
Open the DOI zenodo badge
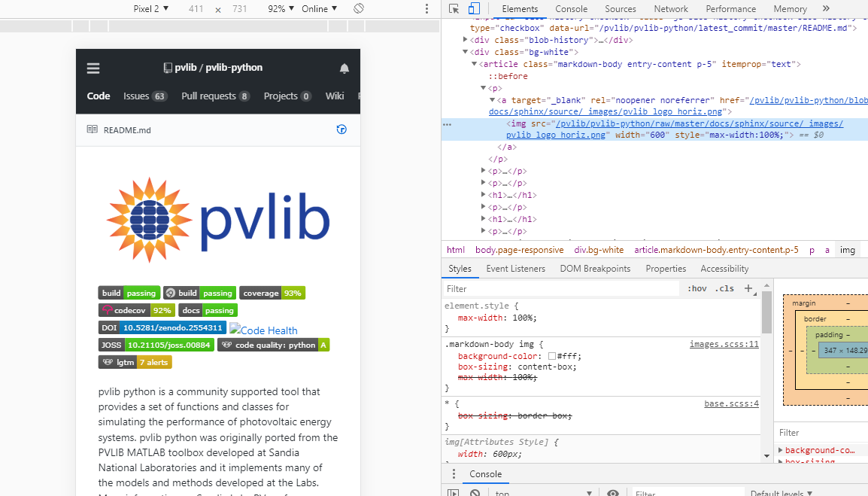162,327
